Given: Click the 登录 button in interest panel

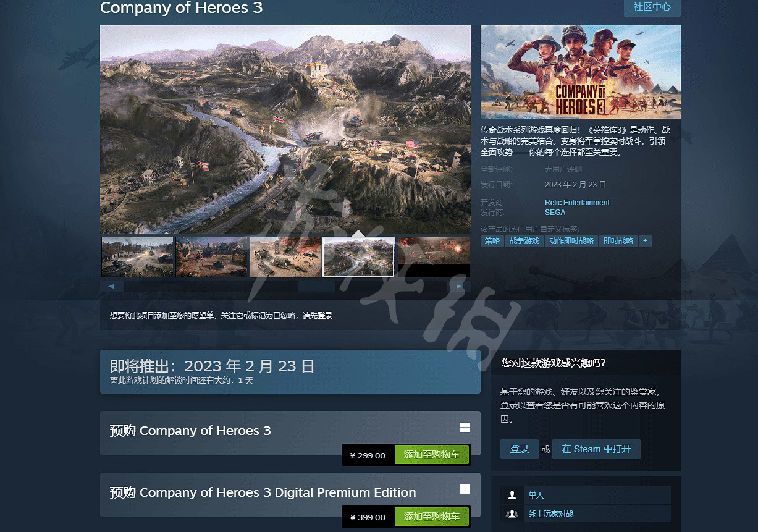Looking at the screenshot, I should 519,449.
